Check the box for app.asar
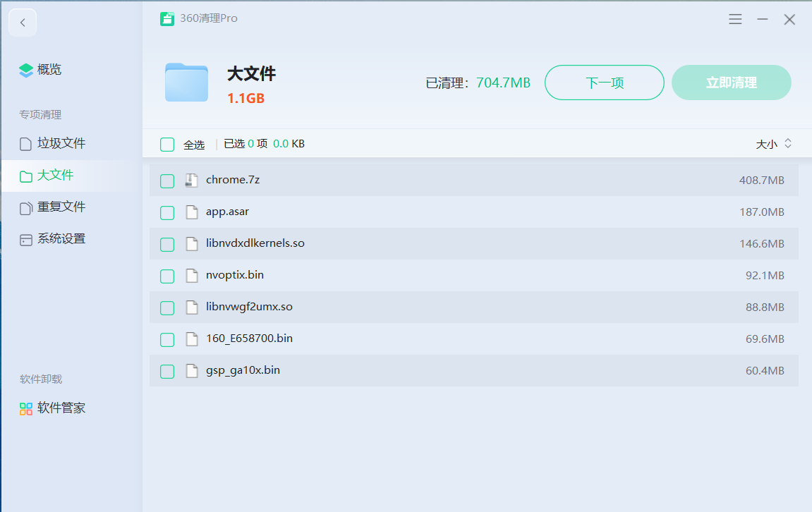Screen dimensions: 812x512 pos(167,212)
